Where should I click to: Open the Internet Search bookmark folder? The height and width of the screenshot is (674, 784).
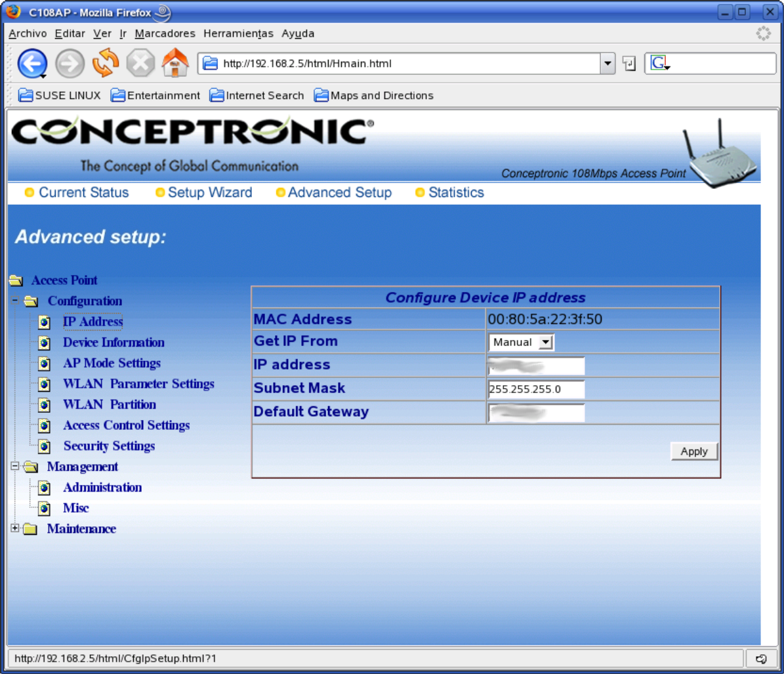257,96
